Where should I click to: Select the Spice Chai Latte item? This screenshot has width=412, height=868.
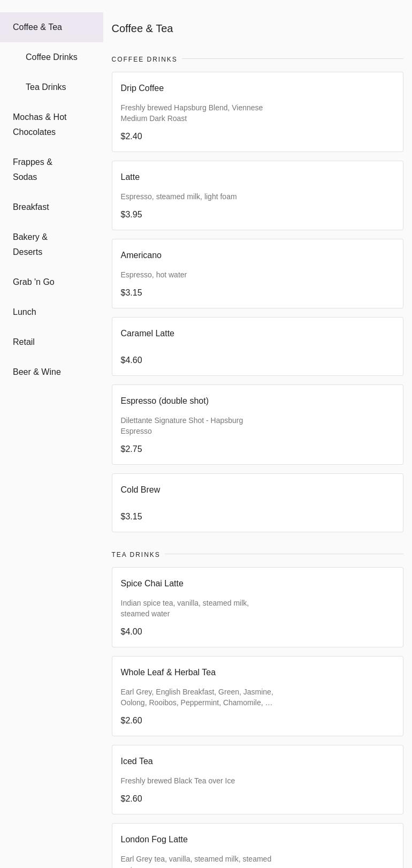pyautogui.click(x=257, y=607)
